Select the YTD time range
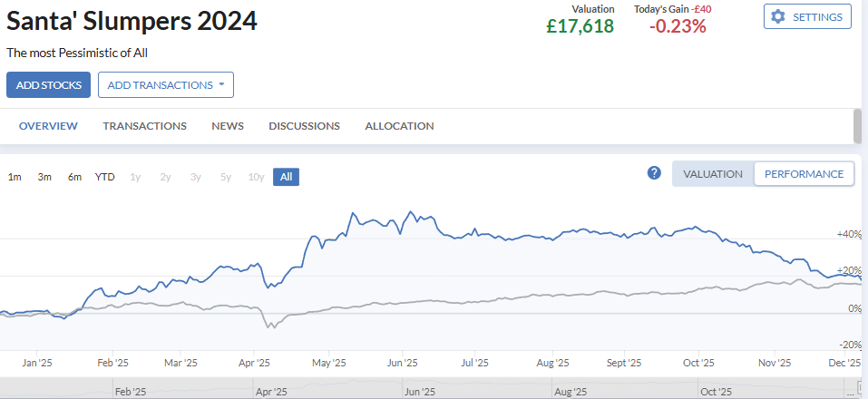Viewport: 868px width, 399px height. tap(104, 177)
